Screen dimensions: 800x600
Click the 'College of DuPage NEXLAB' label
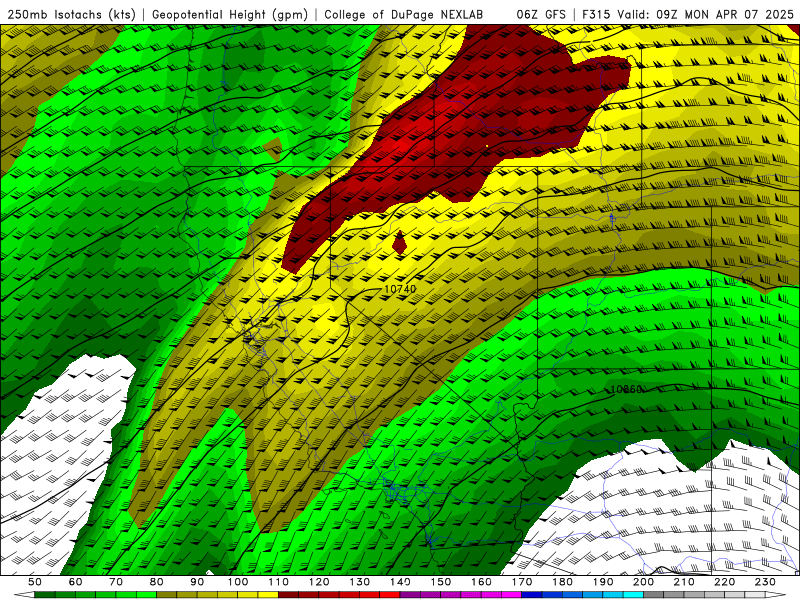[x=403, y=14]
